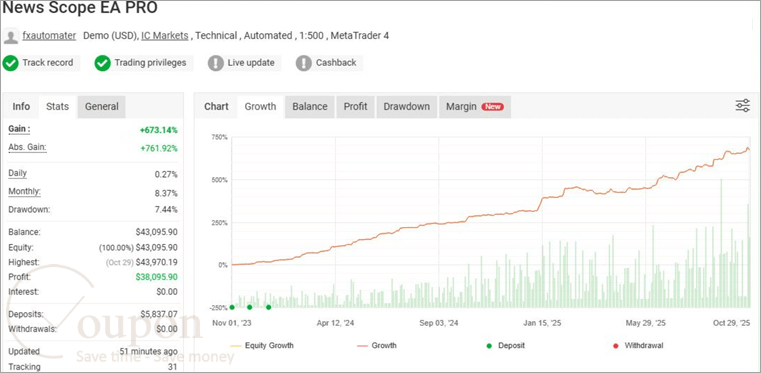761x373 pixels.
Task: Click the $38,095.90 profit value
Action: pos(156,277)
